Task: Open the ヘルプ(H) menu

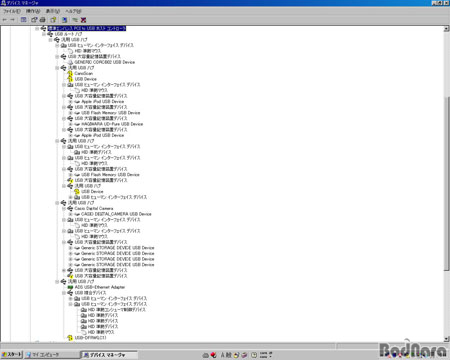Action: [73, 11]
